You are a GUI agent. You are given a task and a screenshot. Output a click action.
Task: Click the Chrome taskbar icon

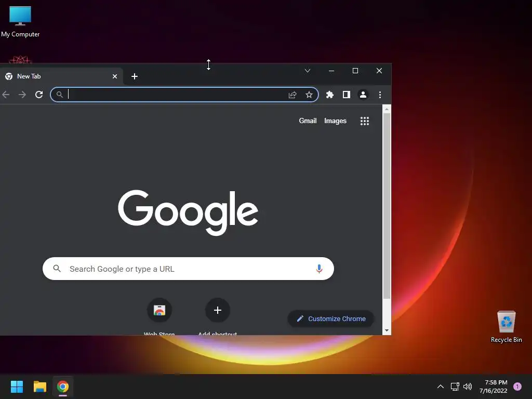click(63, 387)
